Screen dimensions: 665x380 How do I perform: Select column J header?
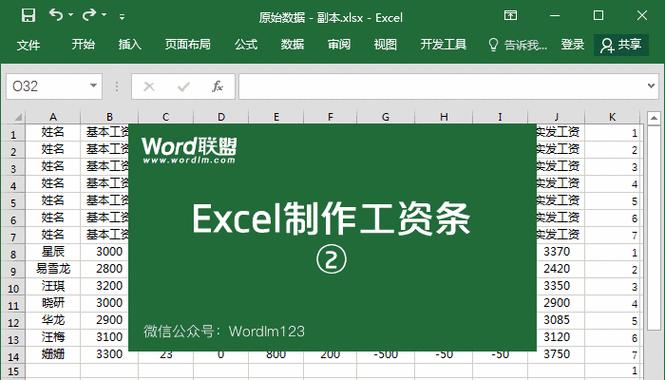click(556, 117)
